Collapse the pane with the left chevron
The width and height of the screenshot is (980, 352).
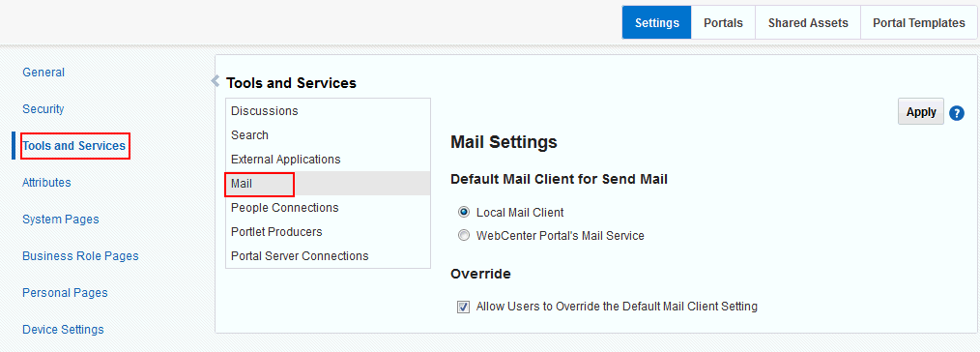click(216, 80)
